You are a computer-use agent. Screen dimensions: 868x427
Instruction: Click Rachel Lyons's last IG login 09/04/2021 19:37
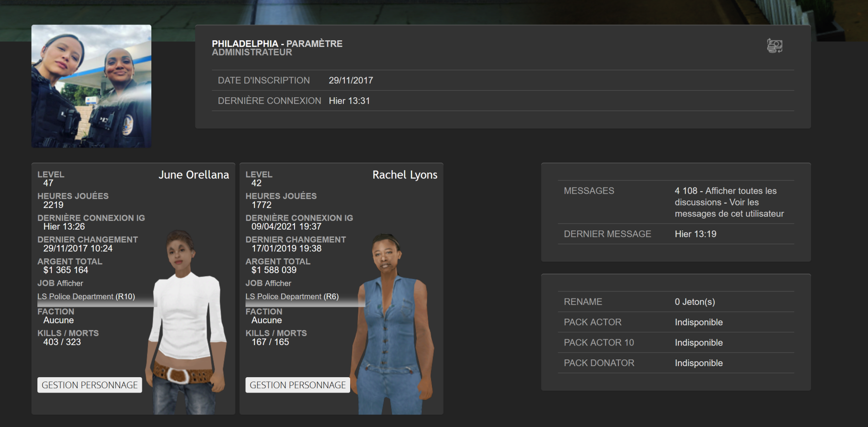(x=286, y=227)
